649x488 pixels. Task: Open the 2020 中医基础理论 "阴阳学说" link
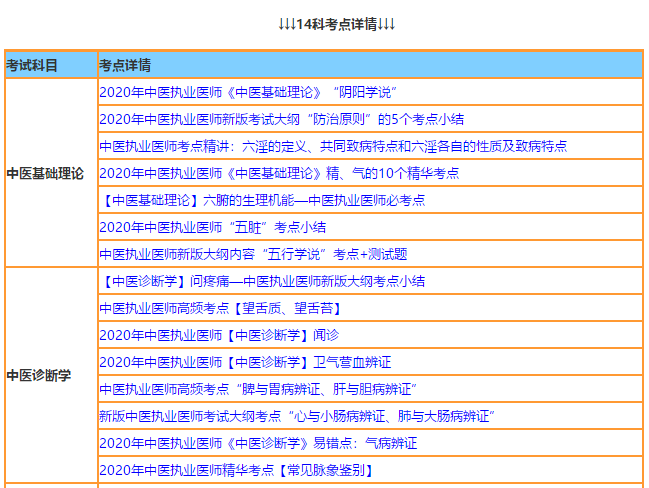239,92
